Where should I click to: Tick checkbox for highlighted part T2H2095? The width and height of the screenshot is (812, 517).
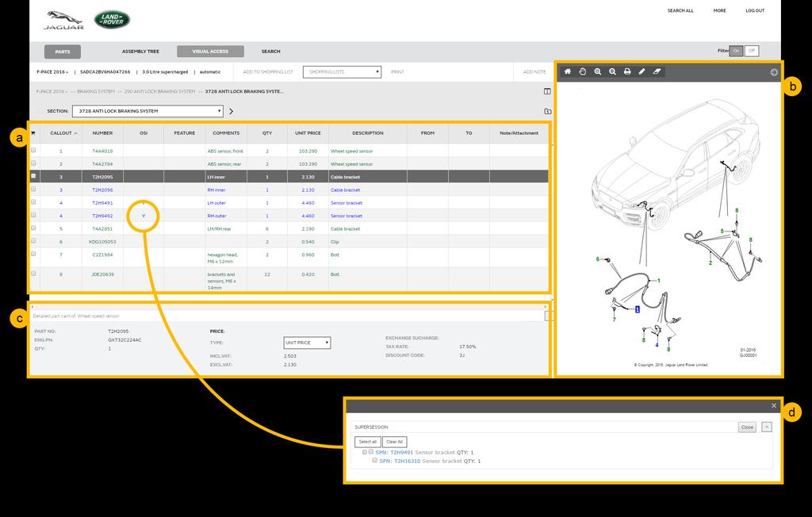click(33, 176)
